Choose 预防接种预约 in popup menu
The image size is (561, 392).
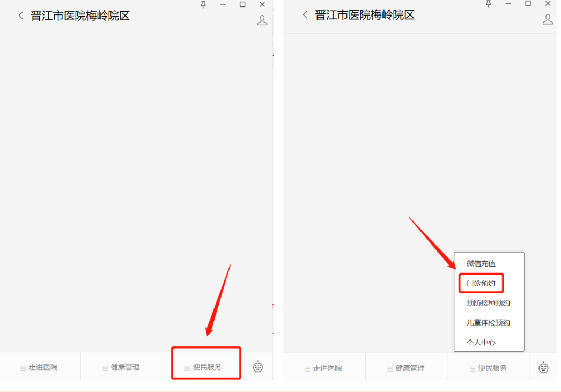click(488, 303)
